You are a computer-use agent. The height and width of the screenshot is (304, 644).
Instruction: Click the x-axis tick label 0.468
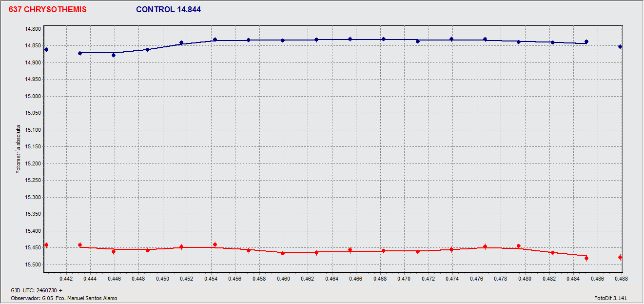click(x=380, y=279)
